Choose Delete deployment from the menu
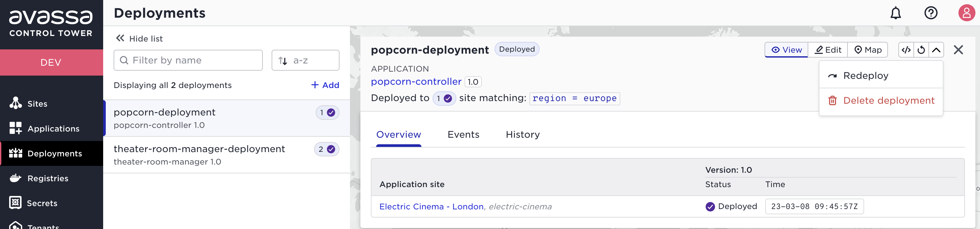The width and height of the screenshot is (980, 229). point(881,100)
